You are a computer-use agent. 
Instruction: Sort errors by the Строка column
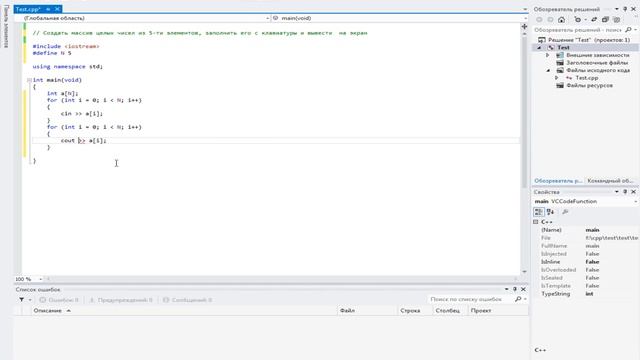coord(410,311)
